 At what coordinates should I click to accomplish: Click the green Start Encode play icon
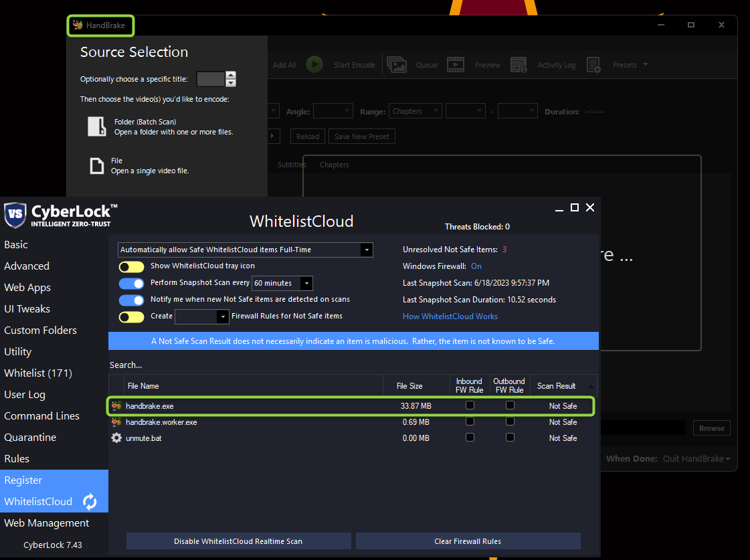coord(314,64)
